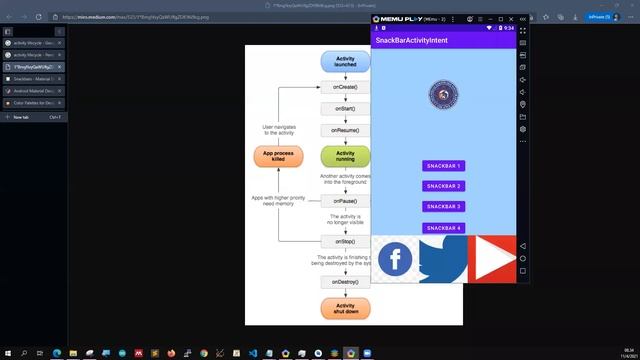Image resolution: width=640 pixels, height=360 pixels.
Task: Open Firefox from taskbar
Action: point(171,353)
